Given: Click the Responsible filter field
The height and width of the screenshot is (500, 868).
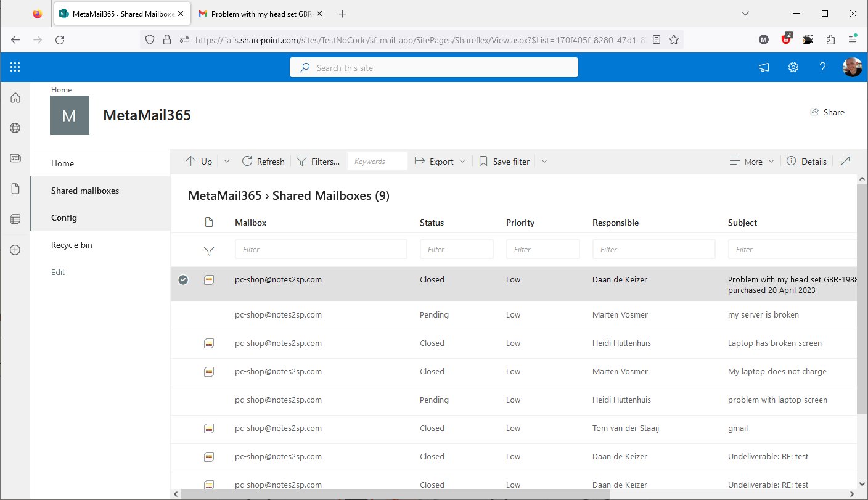Looking at the screenshot, I should [654, 249].
